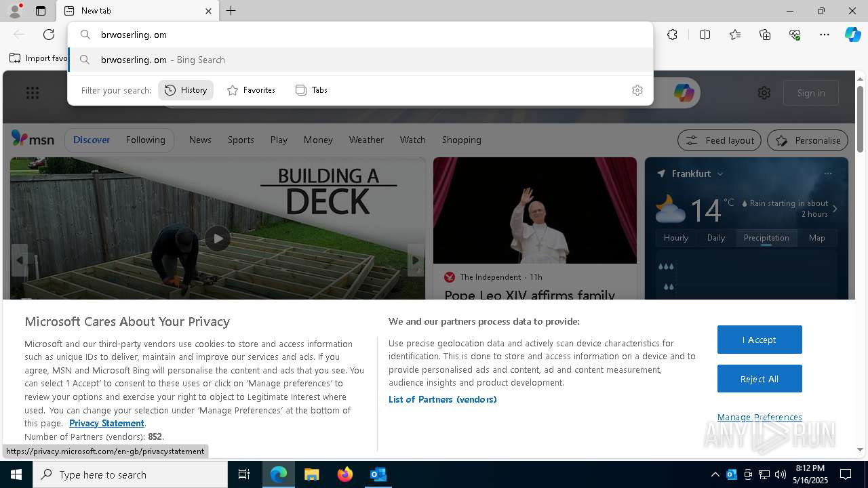Open the Copilot icon in search box
The width and height of the screenshot is (868, 488).
[684, 93]
